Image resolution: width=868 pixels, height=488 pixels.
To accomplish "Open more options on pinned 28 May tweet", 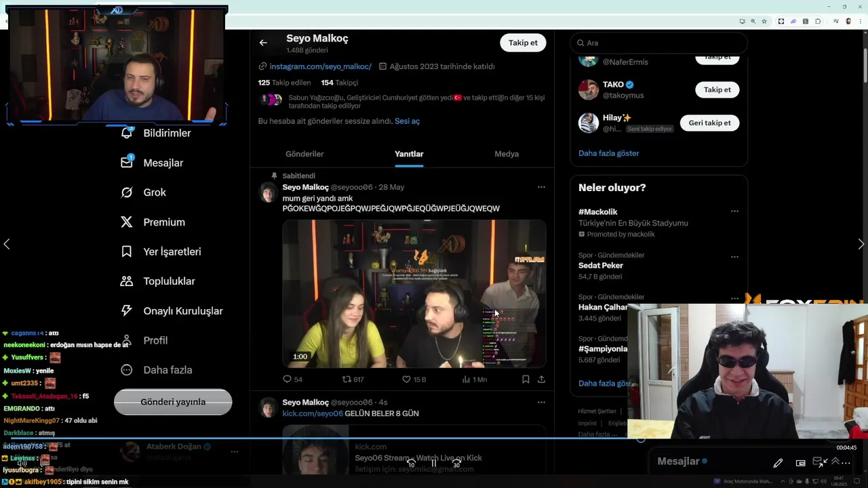I will click(x=541, y=187).
